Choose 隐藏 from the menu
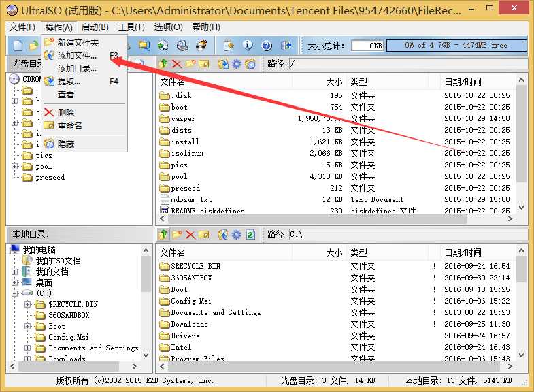The image size is (534, 392). 84,144
